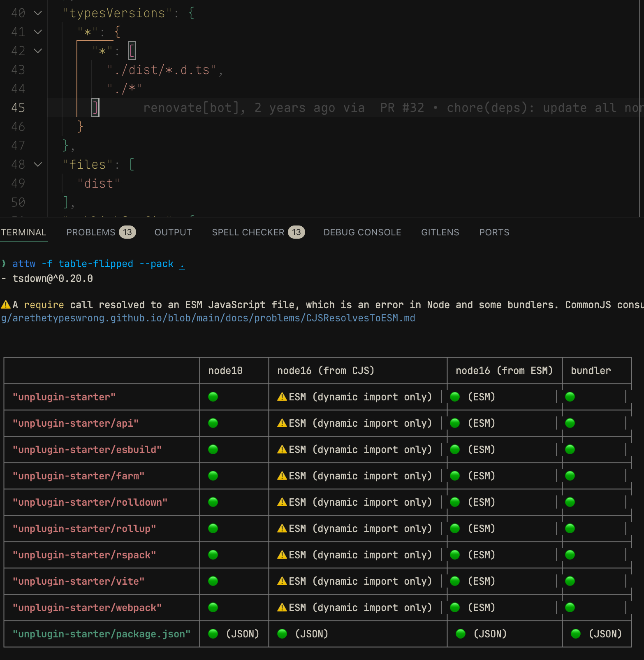Open the OUTPUT panel tab
This screenshot has width=644, height=660.
tap(173, 232)
